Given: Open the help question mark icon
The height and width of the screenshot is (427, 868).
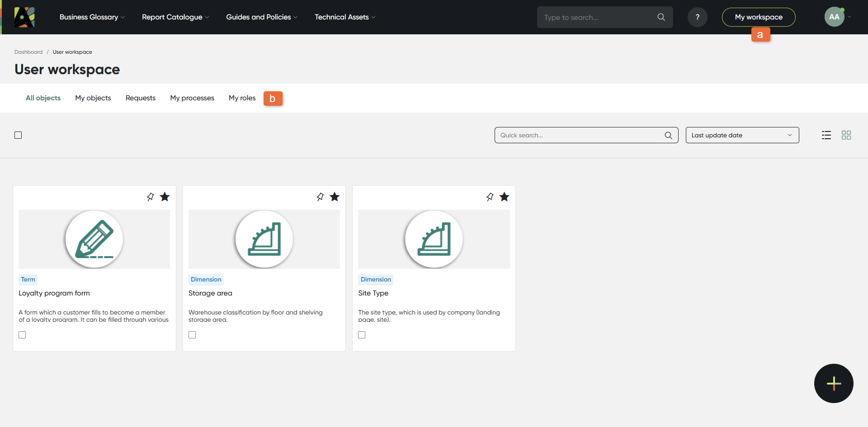Looking at the screenshot, I should pos(697,17).
